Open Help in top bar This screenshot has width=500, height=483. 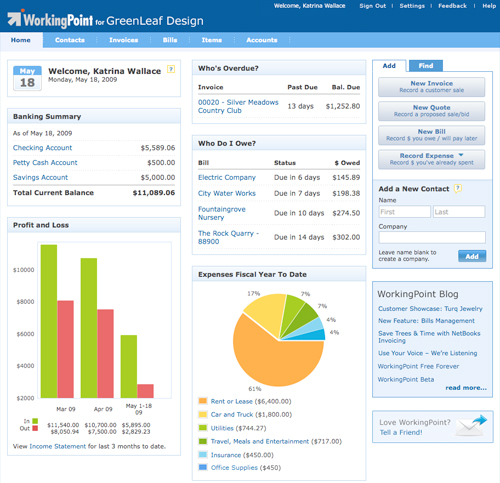tap(489, 6)
